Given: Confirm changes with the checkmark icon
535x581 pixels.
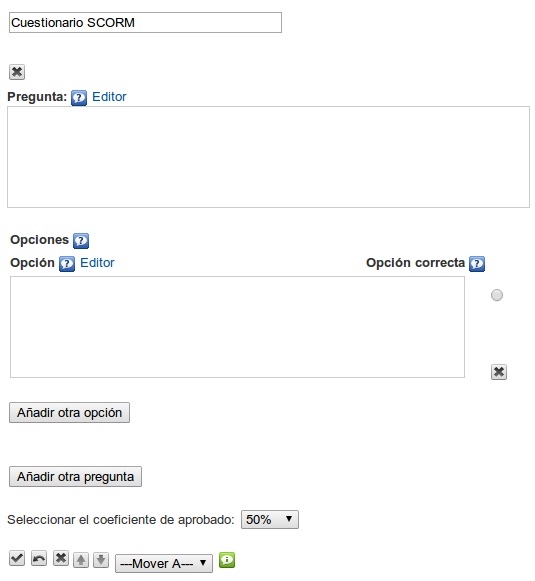Looking at the screenshot, I should click(x=17, y=558).
